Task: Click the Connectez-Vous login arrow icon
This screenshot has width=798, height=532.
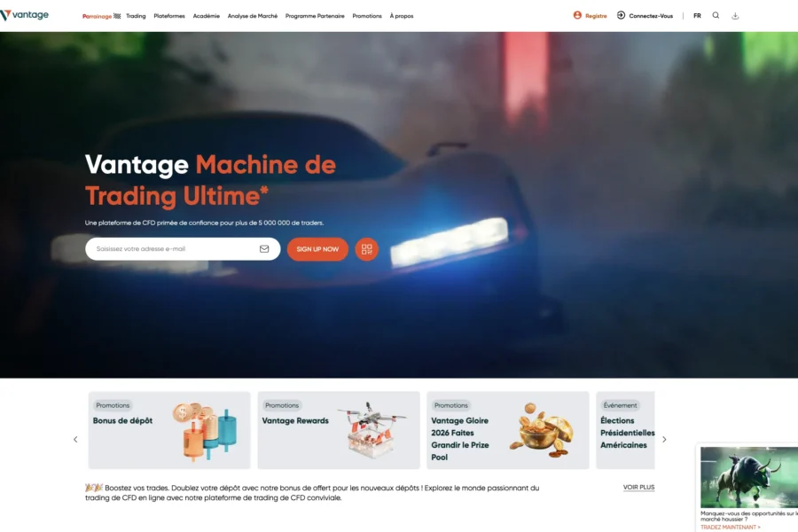Action: 621,15
